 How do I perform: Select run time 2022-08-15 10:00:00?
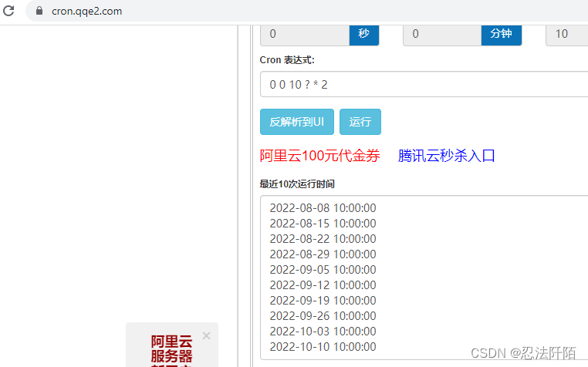coord(323,224)
